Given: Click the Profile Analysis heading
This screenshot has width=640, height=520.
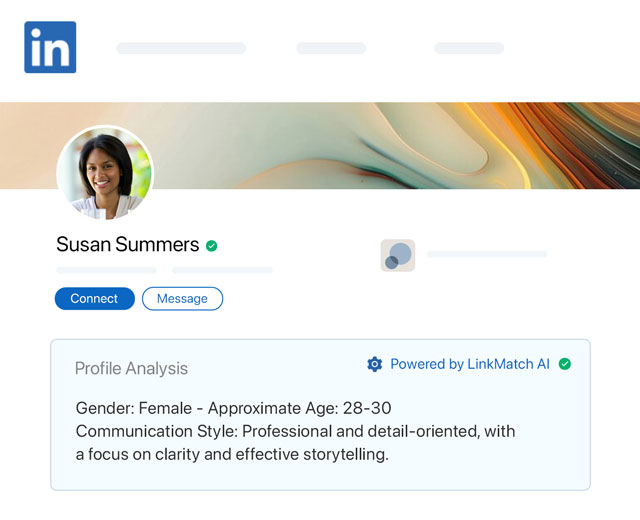Looking at the screenshot, I should tap(131, 369).
